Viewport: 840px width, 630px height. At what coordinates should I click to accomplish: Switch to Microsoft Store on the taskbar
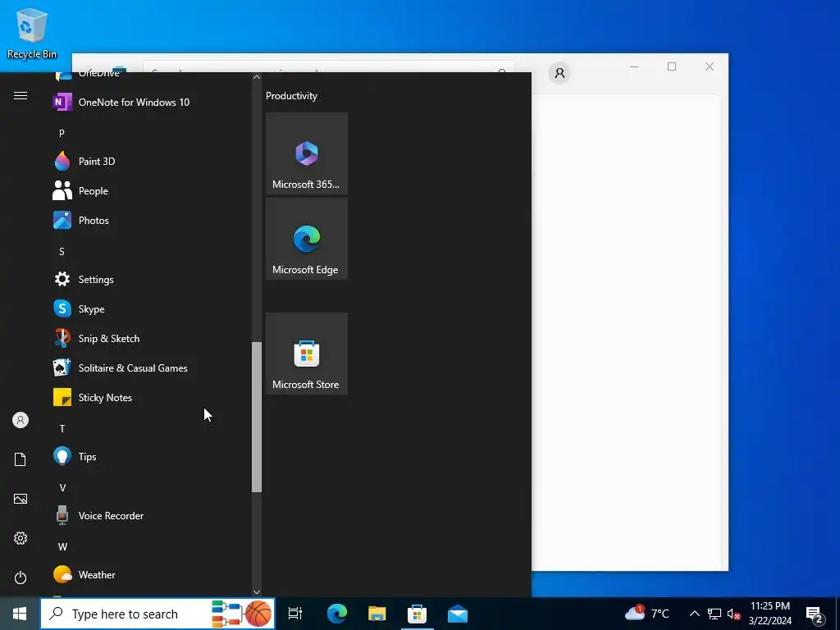click(417, 614)
